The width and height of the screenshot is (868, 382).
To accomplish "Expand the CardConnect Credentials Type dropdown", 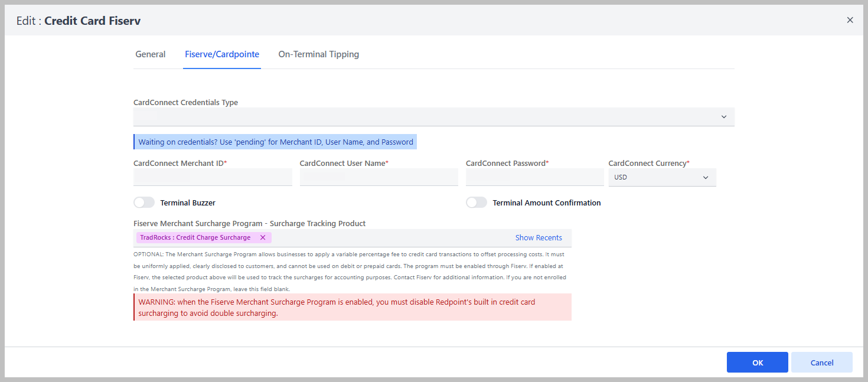I will pos(433,117).
